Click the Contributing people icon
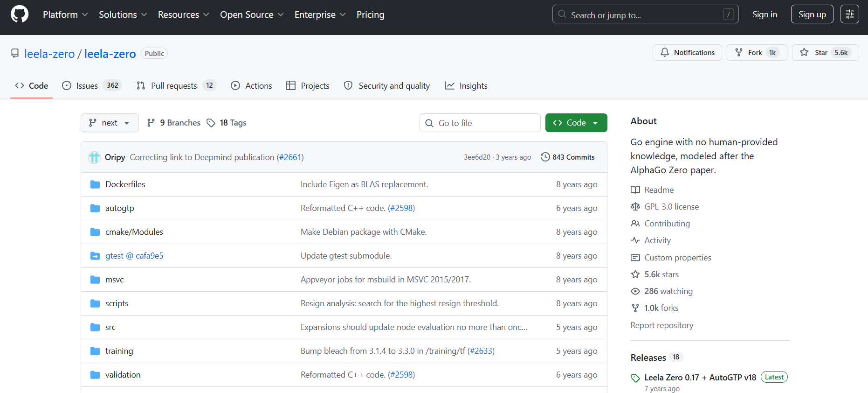 [635, 224]
